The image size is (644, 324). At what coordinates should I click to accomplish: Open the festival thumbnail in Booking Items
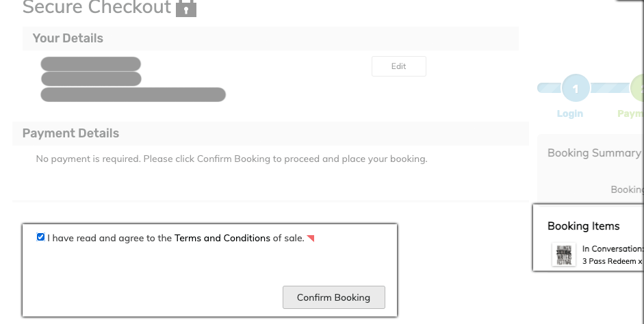[x=564, y=254]
